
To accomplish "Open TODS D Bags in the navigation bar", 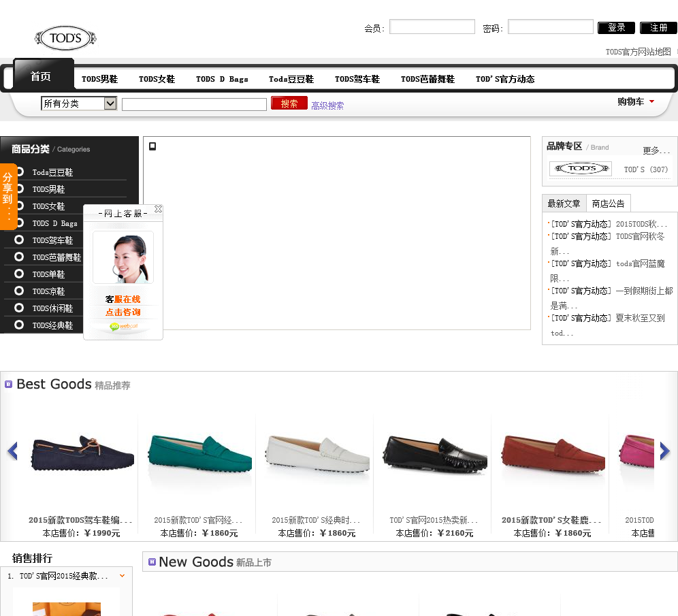I will (x=222, y=79).
